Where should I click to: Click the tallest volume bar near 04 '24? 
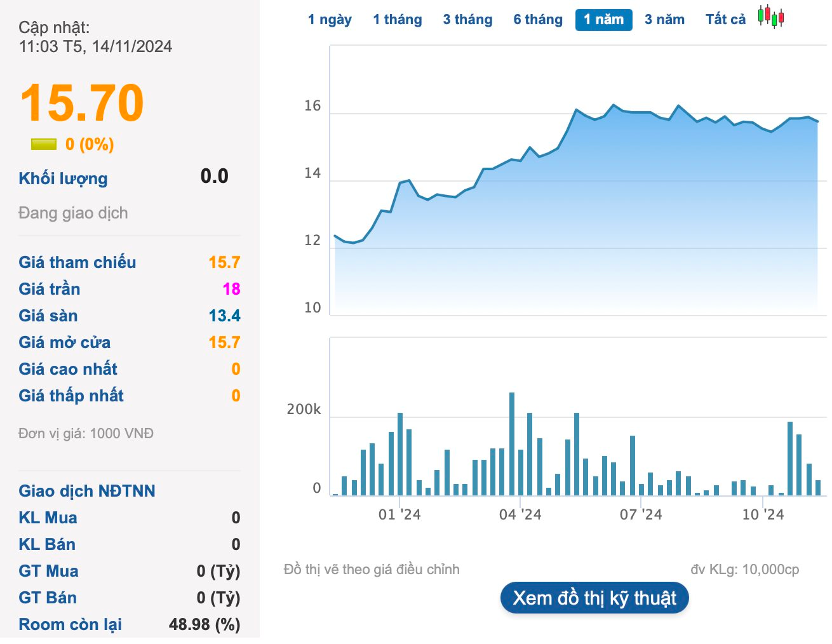click(512, 444)
